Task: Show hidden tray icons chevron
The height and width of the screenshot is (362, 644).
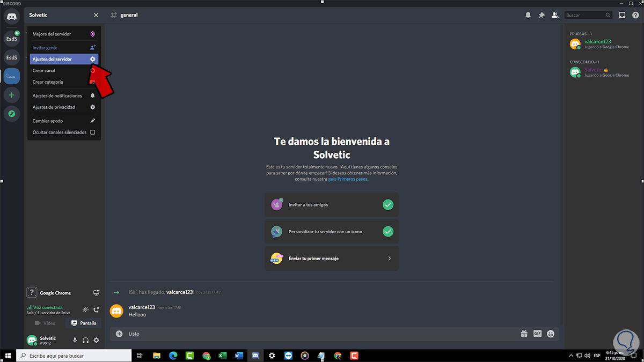Action: tap(570, 355)
